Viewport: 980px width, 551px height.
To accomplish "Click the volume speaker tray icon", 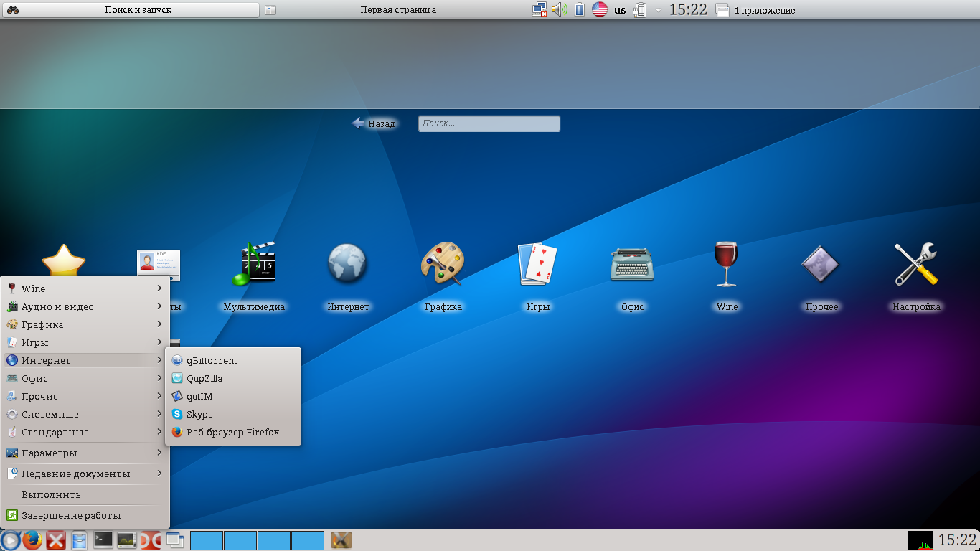I will coord(560,10).
